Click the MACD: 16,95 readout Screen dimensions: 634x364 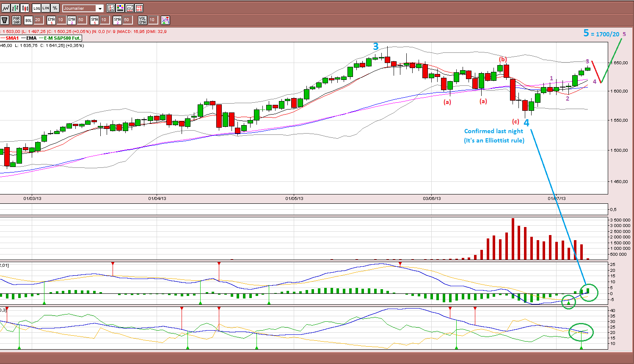(131, 31)
